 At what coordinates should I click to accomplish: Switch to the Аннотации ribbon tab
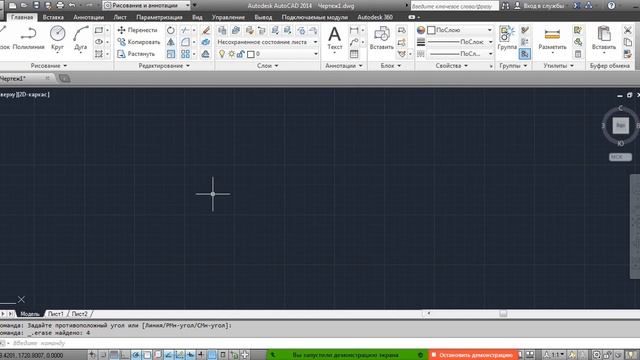(89, 17)
